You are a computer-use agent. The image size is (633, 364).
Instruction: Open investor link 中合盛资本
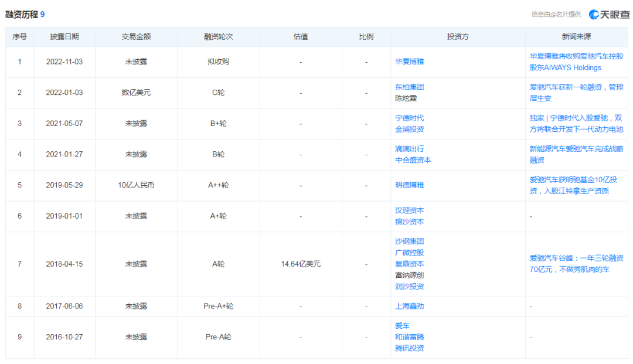[413, 160]
